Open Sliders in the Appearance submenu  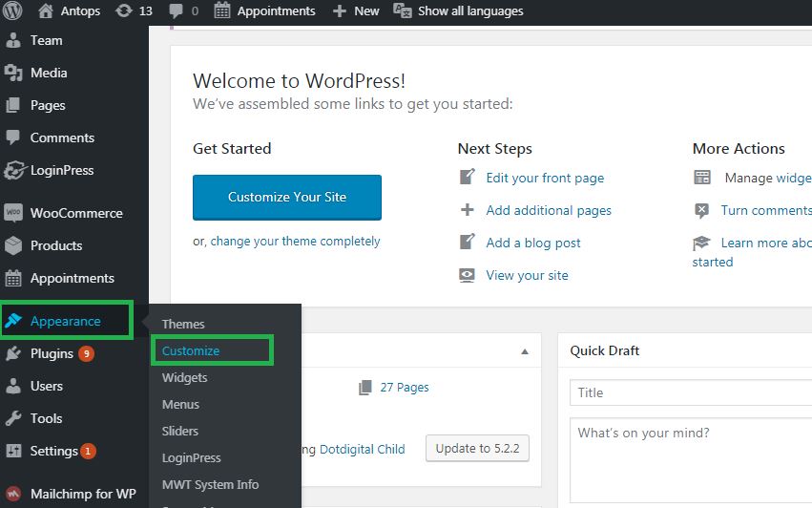(x=179, y=431)
